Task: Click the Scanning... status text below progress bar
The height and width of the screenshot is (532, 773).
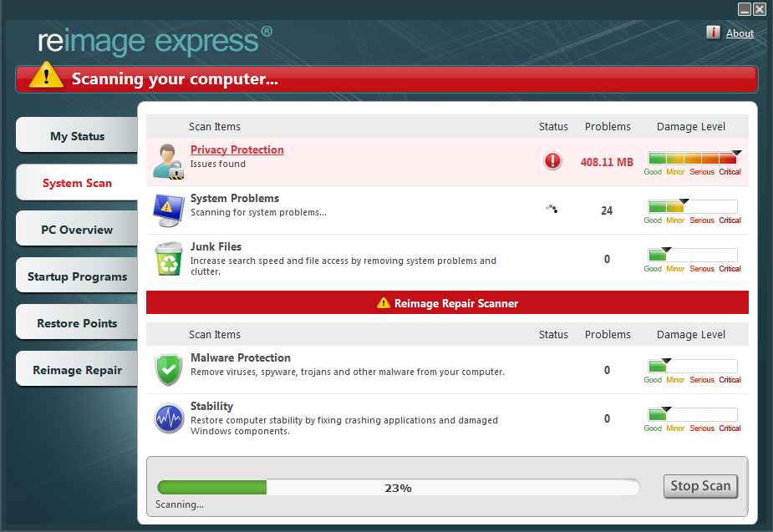Action: pyautogui.click(x=180, y=504)
